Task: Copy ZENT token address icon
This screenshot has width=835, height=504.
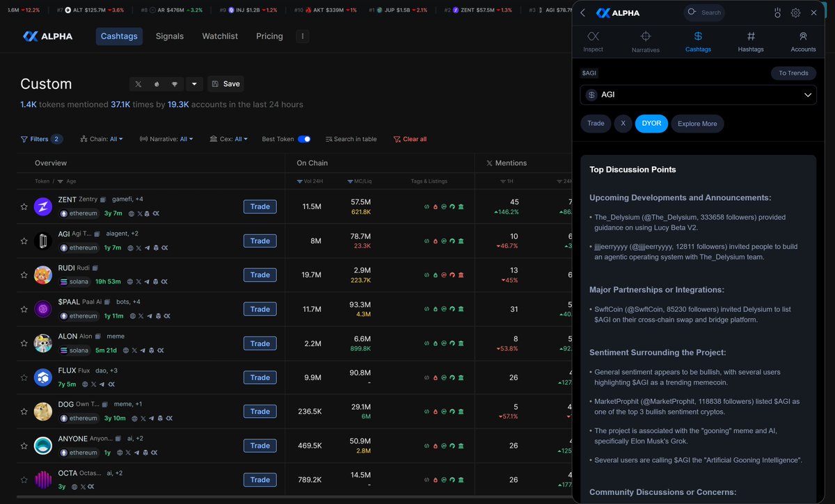Action: [102, 200]
